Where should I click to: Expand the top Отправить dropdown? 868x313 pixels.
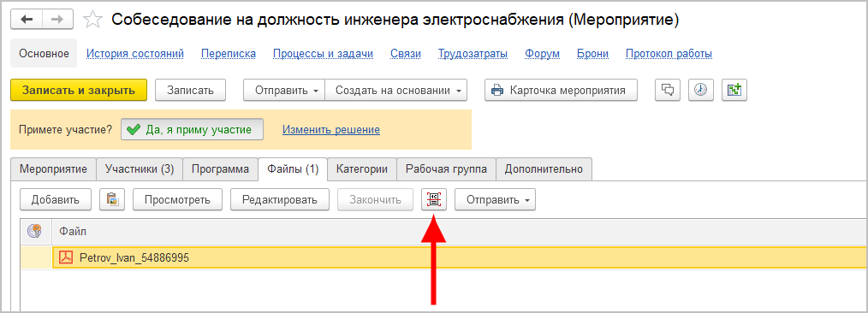pyautogui.click(x=284, y=90)
